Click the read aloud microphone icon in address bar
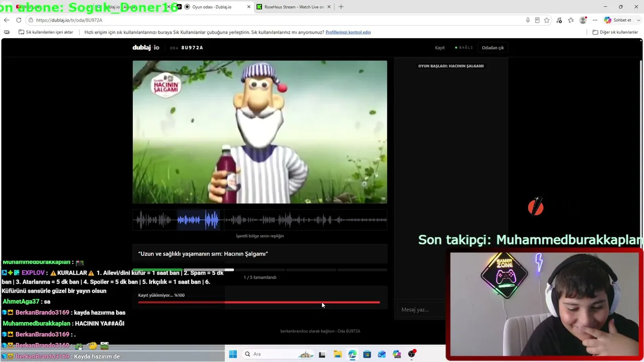644x362 pixels. click(528, 20)
